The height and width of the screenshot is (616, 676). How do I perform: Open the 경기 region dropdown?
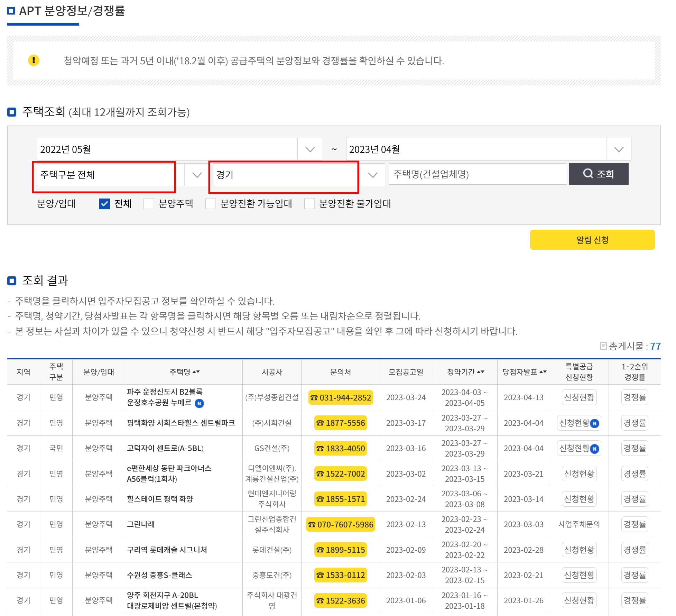point(299,175)
